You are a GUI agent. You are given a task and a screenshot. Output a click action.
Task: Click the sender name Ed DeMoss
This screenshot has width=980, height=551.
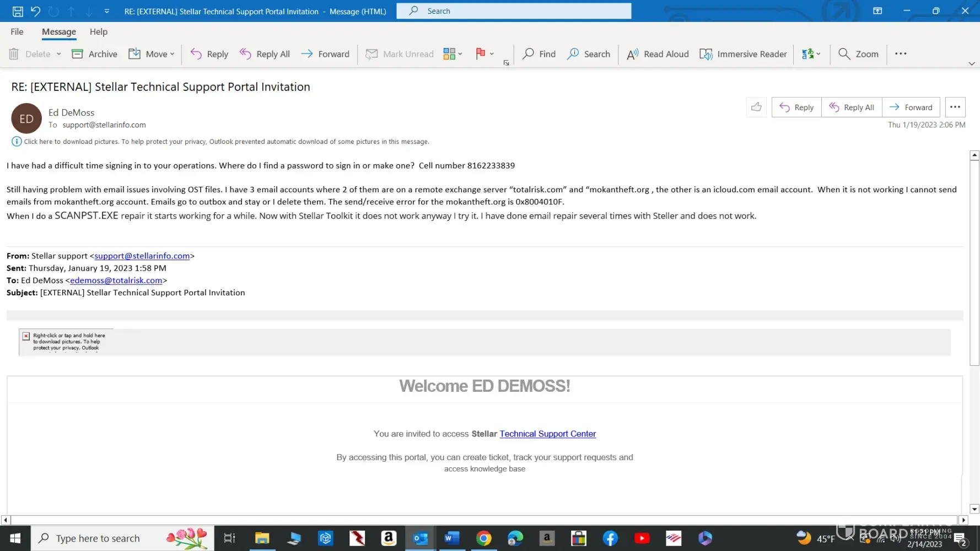pos(71,112)
